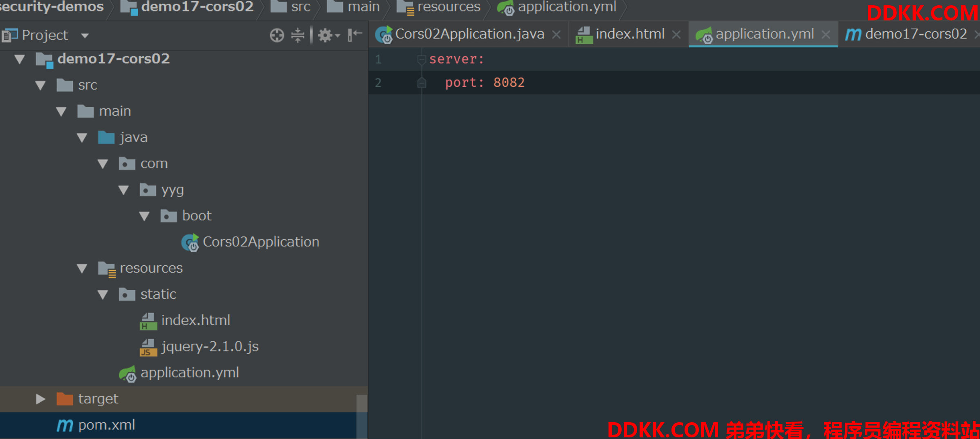Screen dimensions: 980x439
Task: Collapse the resources folder arrow
Action: (x=82, y=269)
